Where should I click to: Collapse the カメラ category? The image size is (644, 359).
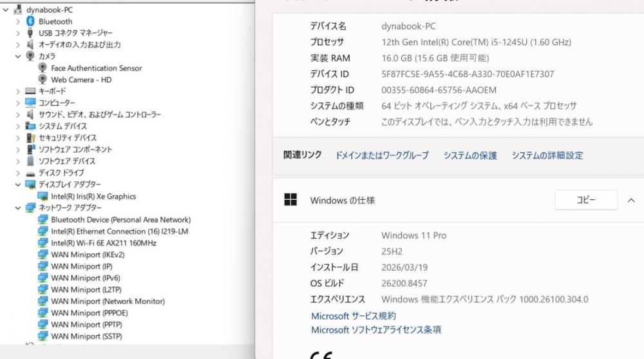pyautogui.click(x=17, y=56)
